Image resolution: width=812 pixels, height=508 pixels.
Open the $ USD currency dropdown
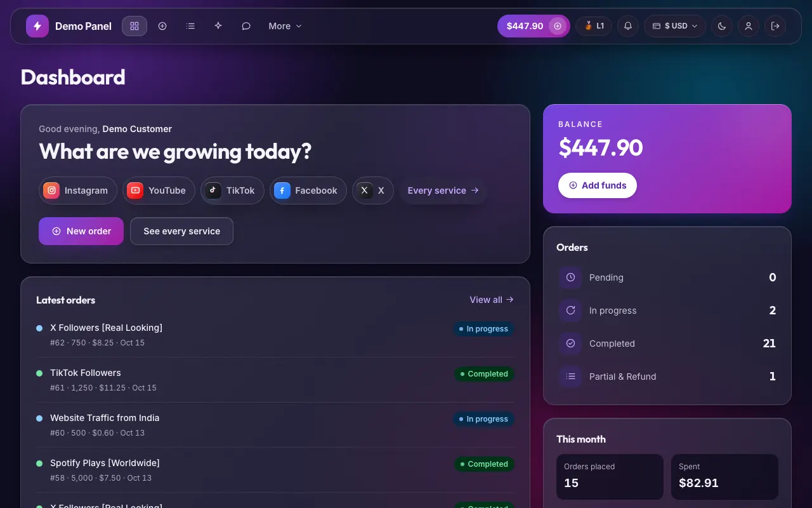pyautogui.click(x=675, y=26)
